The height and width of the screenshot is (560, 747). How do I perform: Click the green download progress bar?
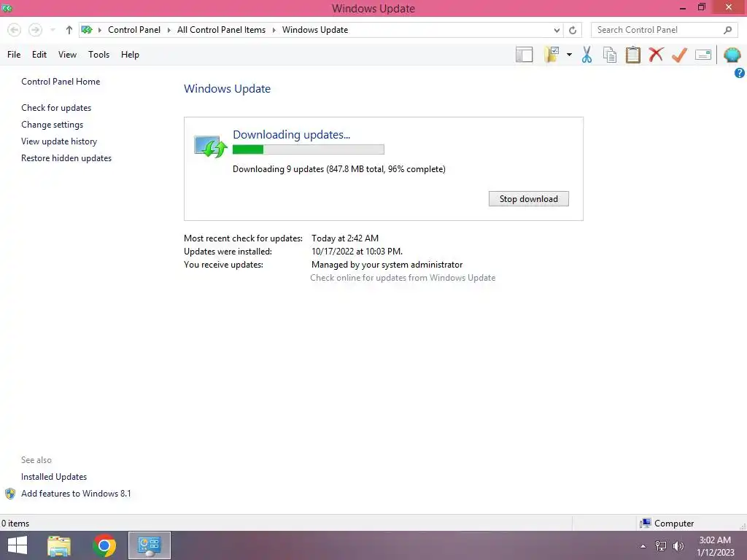tap(309, 149)
